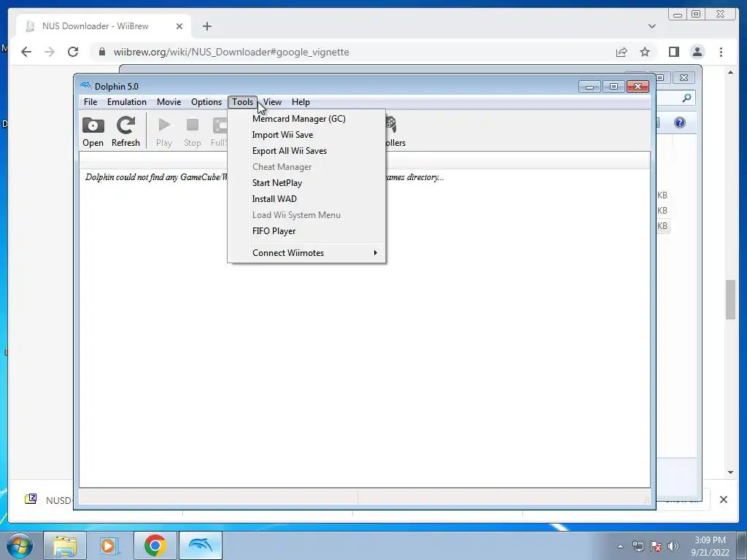Switch to Chrome on the taskbar
The height and width of the screenshot is (560, 747).
click(x=155, y=545)
